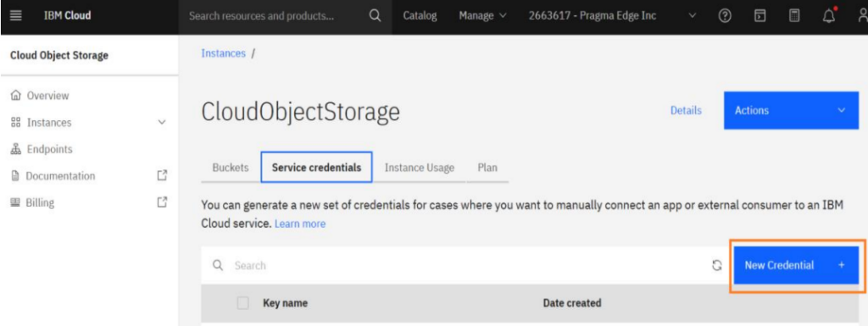Open the help question mark icon
This screenshot has width=868, height=326.
pos(725,17)
